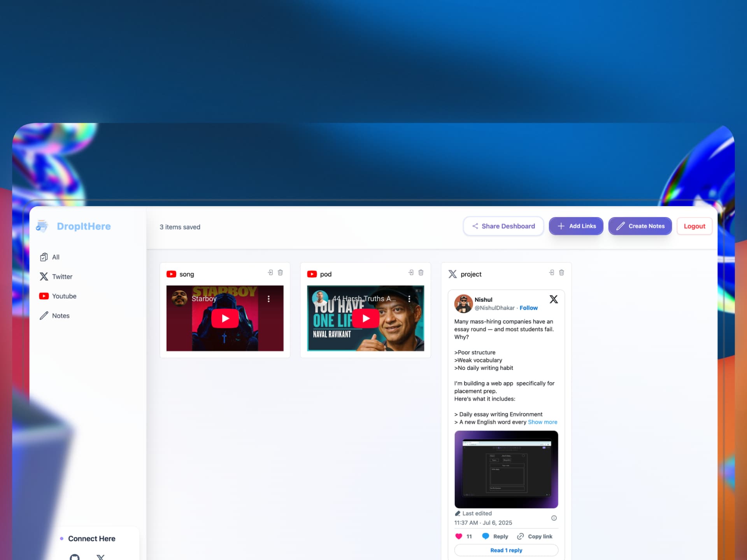The image size is (747, 560).
Task: Expand tweet text with Show more
Action: pyautogui.click(x=542, y=422)
